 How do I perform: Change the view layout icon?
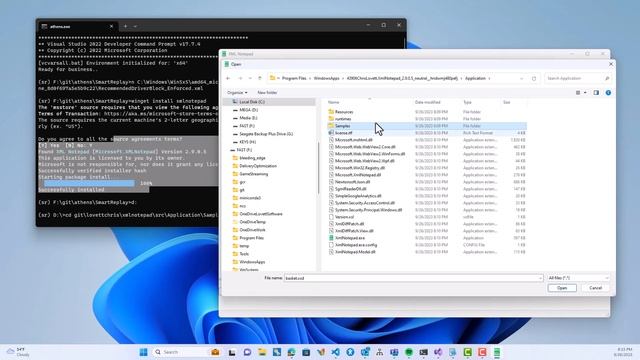click(578, 93)
